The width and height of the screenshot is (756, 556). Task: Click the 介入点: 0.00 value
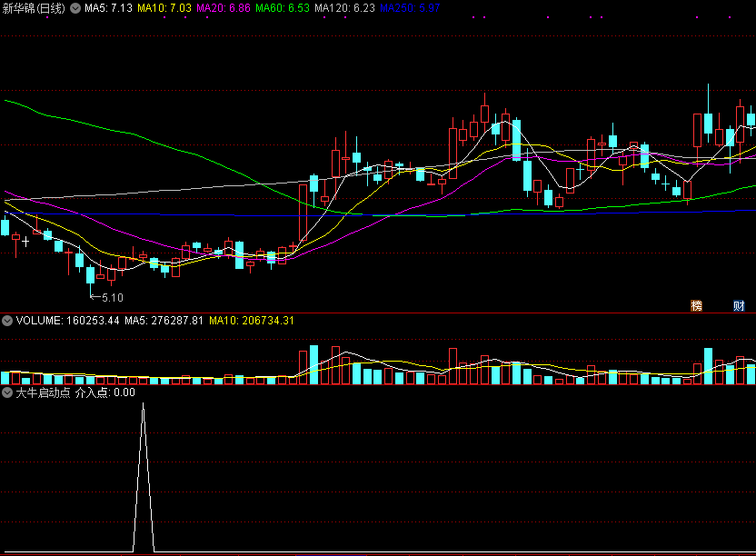pyautogui.click(x=105, y=392)
